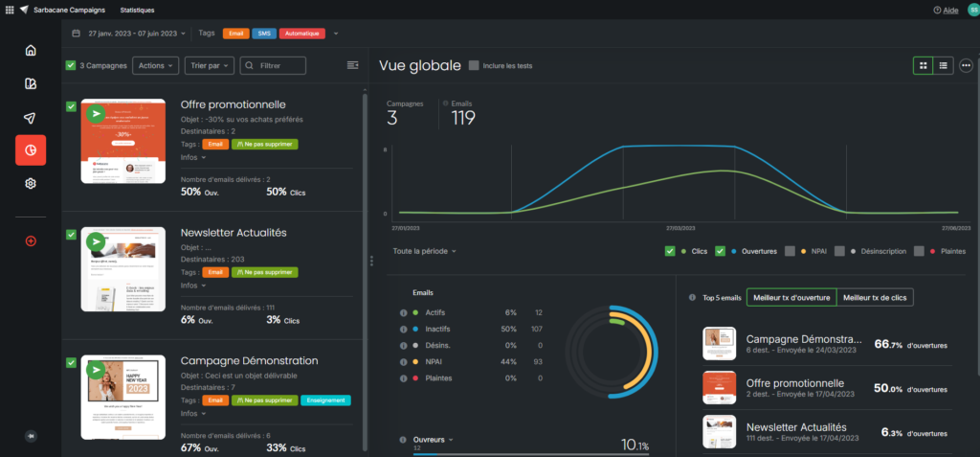980x457 pixels.
Task: Expand Infos under Offre promotionnelle
Action: [193, 157]
